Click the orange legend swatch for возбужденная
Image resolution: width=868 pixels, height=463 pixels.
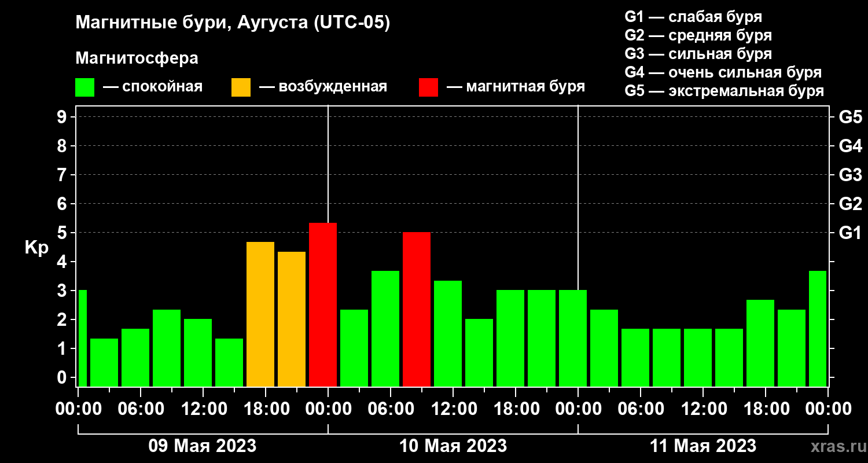[241, 87]
